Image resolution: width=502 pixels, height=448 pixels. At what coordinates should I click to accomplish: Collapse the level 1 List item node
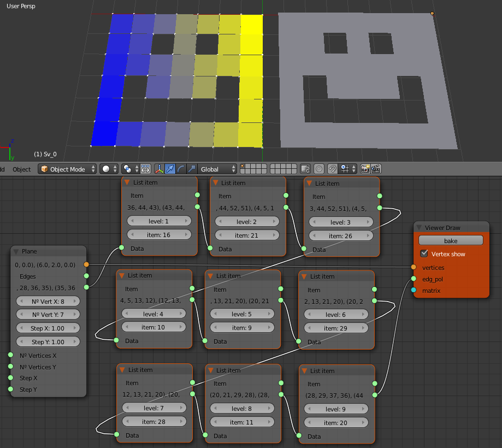(127, 182)
